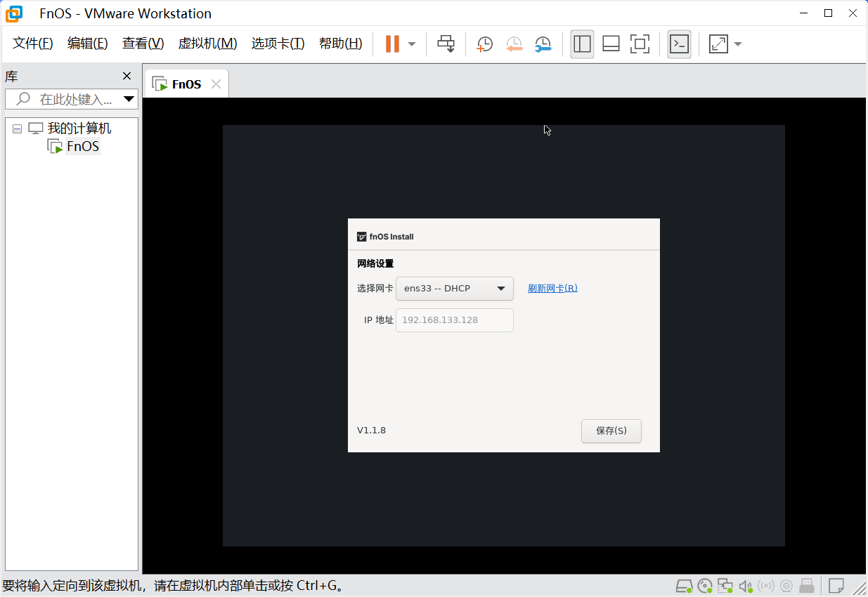Click the CD/DVD drive status icon
Image resolution: width=868 pixels, height=597 pixels.
coord(705,586)
